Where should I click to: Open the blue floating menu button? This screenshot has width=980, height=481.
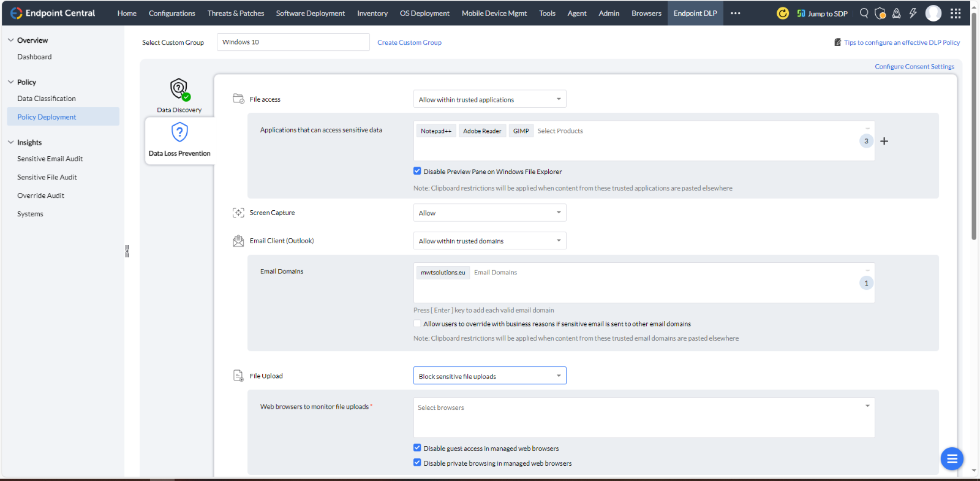click(x=952, y=458)
